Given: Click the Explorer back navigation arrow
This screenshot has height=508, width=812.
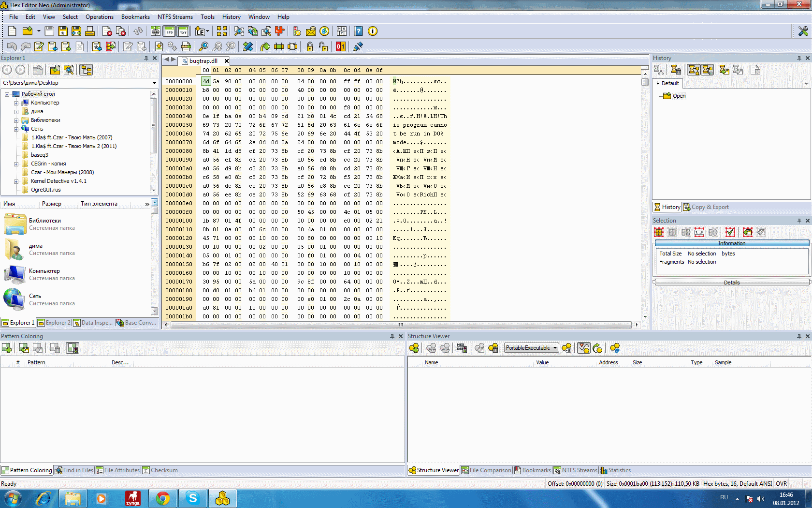Looking at the screenshot, I should [x=7, y=70].
